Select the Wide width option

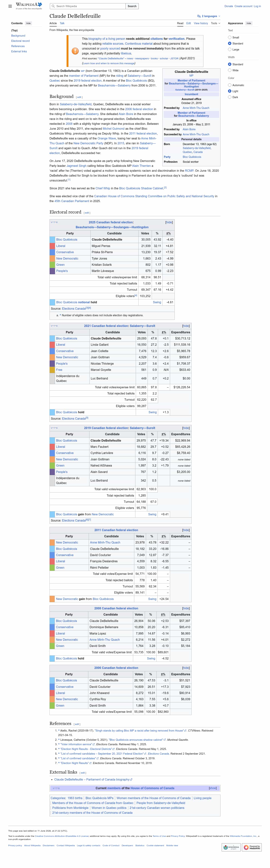tap(230, 70)
